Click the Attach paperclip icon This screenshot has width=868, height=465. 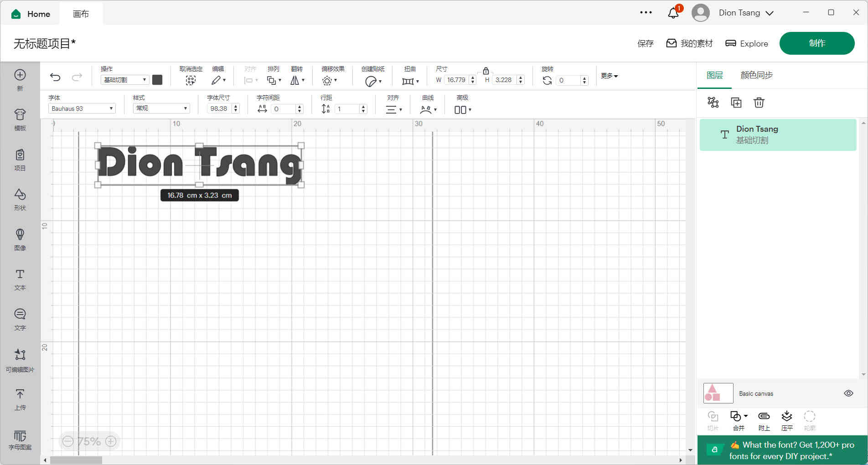pyautogui.click(x=764, y=416)
